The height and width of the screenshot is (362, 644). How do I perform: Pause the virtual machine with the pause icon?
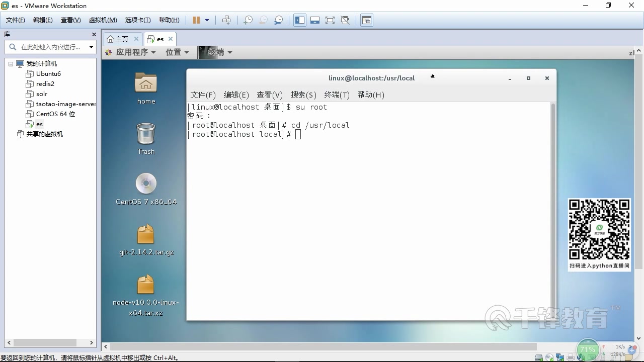(196, 20)
